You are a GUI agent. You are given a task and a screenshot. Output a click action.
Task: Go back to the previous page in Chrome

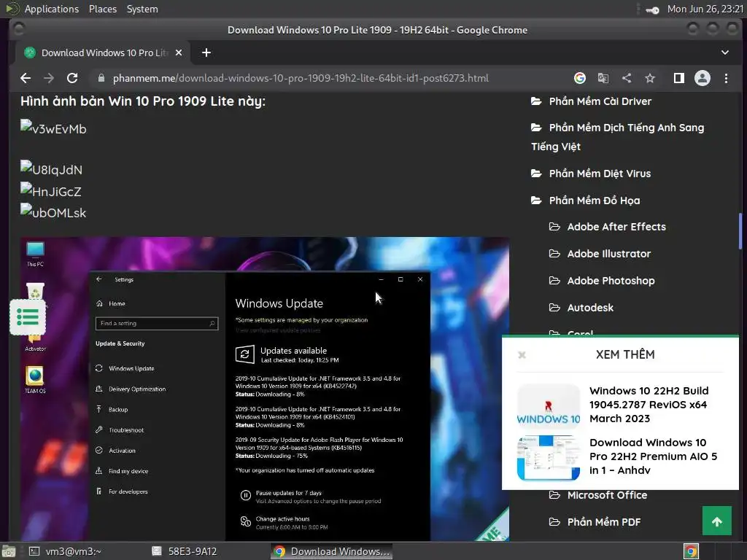26,78
